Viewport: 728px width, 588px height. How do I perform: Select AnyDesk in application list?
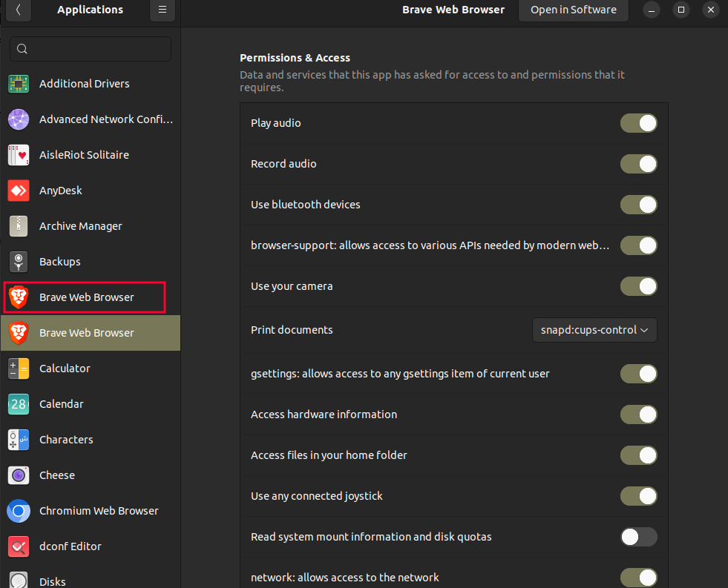(91, 191)
